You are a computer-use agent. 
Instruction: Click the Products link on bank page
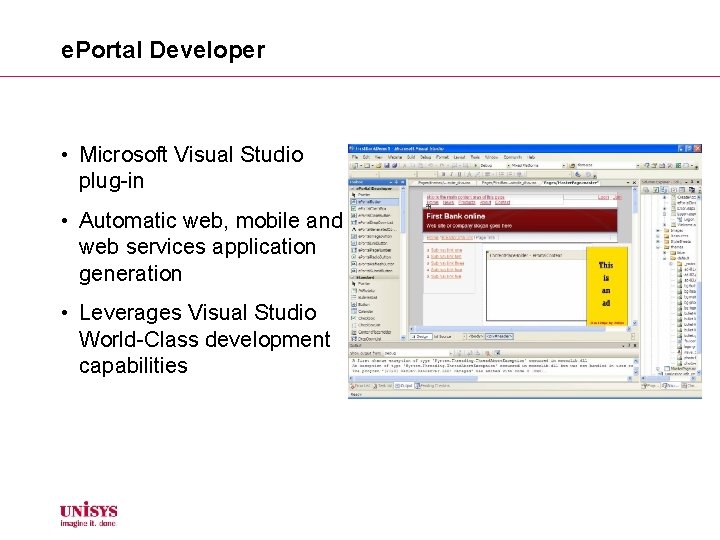467,202
